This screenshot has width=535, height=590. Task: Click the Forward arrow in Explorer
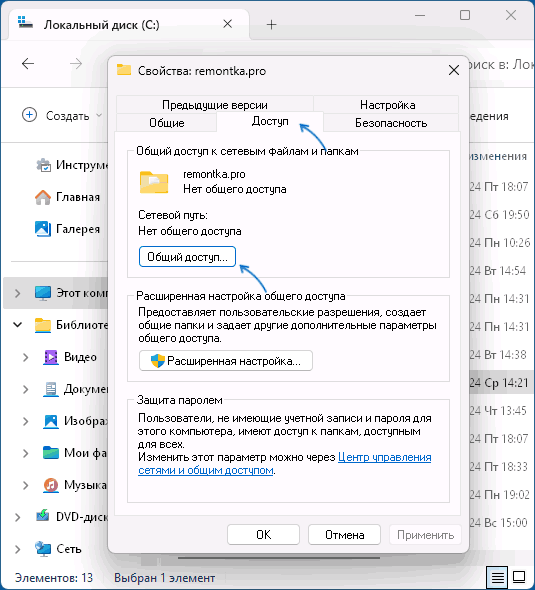click(x=76, y=64)
